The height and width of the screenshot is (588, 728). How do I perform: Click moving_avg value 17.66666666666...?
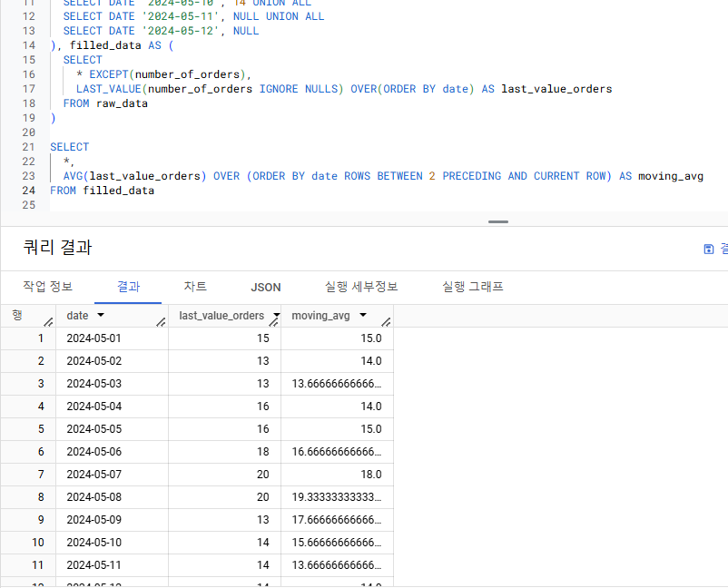click(x=337, y=520)
